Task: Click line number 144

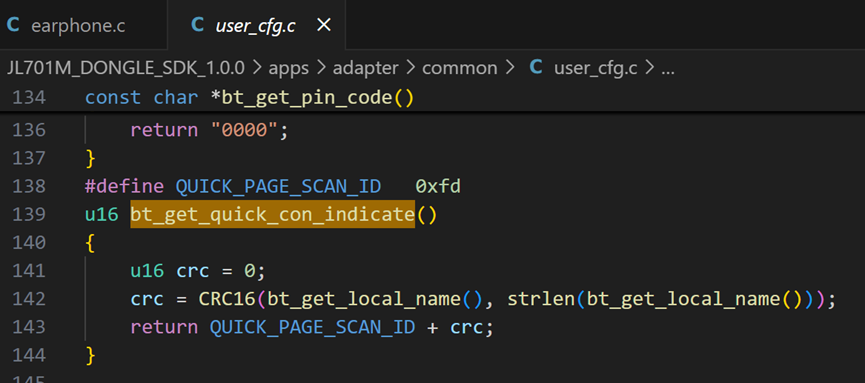Action: [x=28, y=356]
